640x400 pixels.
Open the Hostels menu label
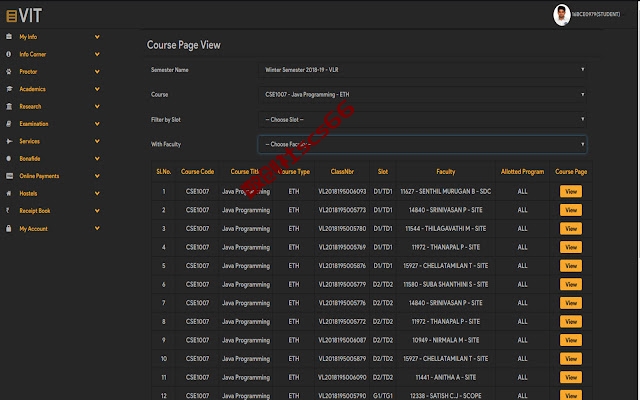(28, 193)
